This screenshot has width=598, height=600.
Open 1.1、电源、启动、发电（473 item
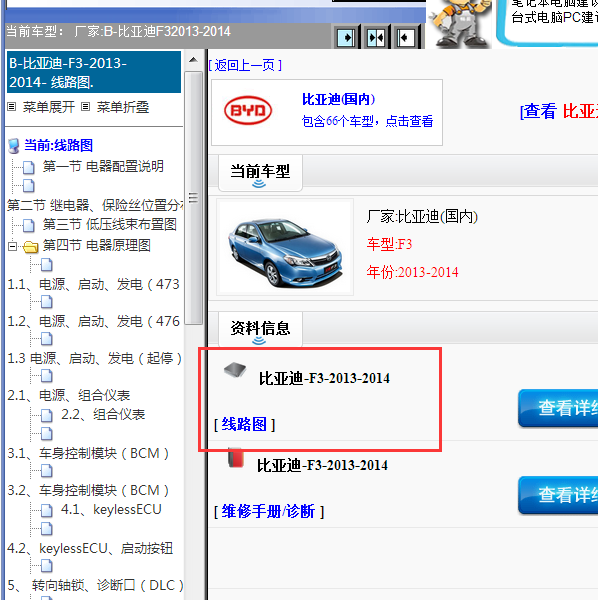(x=93, y=284)
